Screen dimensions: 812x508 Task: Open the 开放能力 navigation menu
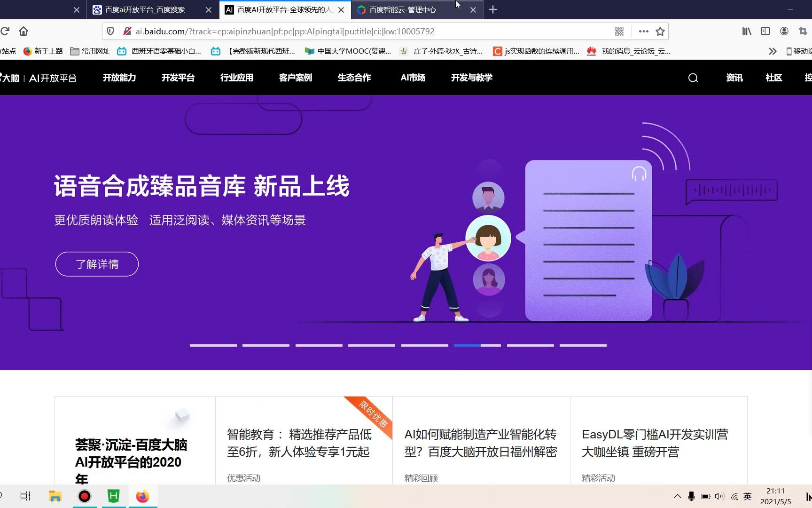point(119,78)
